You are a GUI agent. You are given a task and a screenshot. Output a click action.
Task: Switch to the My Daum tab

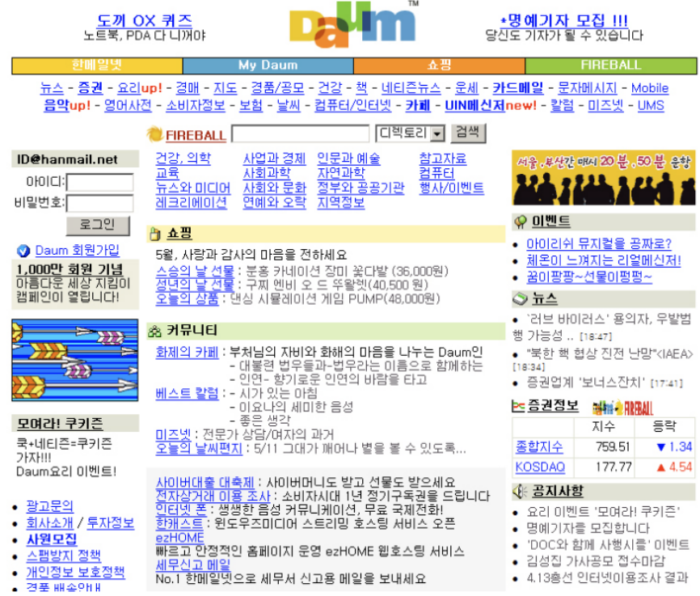coord(268,66)
